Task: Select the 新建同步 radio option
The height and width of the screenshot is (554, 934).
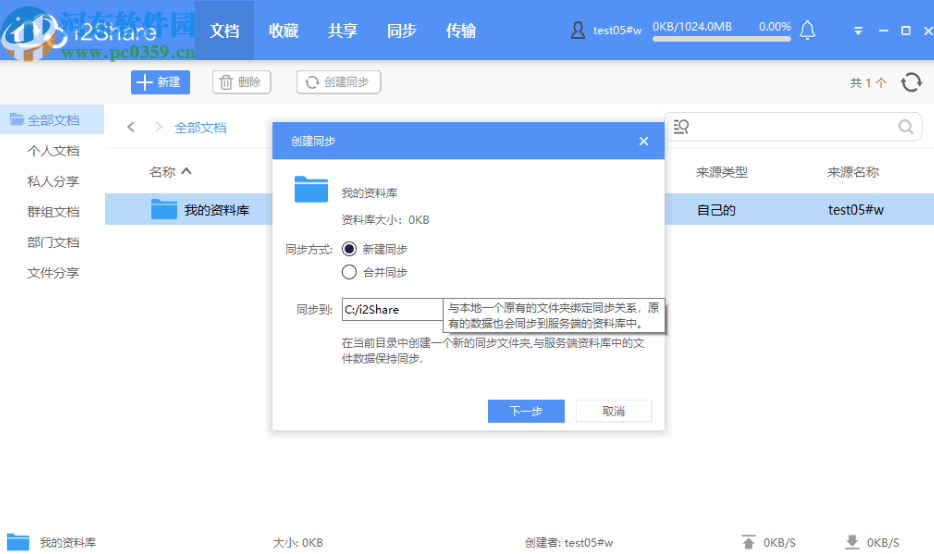Action: point(349,249)
